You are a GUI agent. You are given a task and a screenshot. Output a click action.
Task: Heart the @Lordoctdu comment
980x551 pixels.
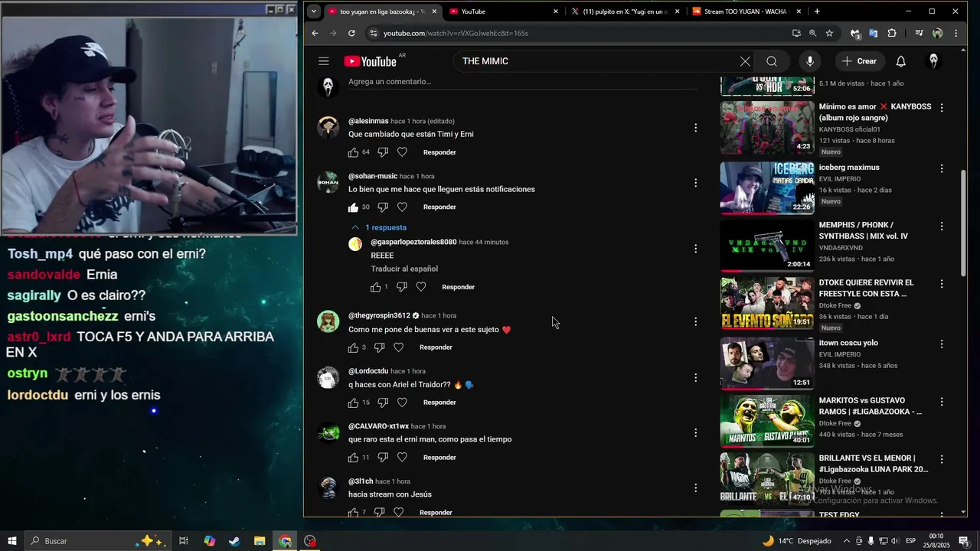pos(402,403)
